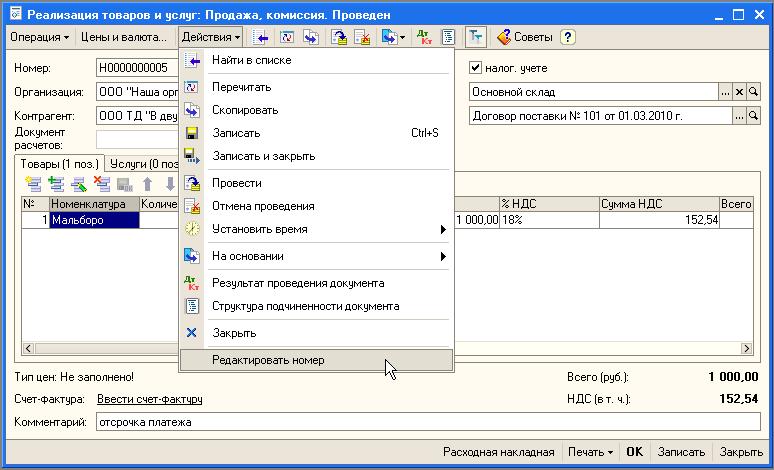Open the Операция dropdown menu
The width and height of the screenshot is (774, 470).
coord(39,38)
